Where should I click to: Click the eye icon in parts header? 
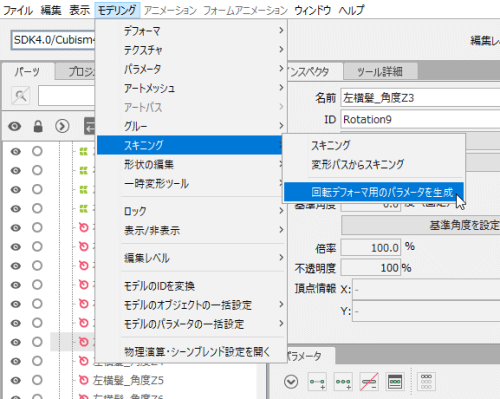click(15, 126)
